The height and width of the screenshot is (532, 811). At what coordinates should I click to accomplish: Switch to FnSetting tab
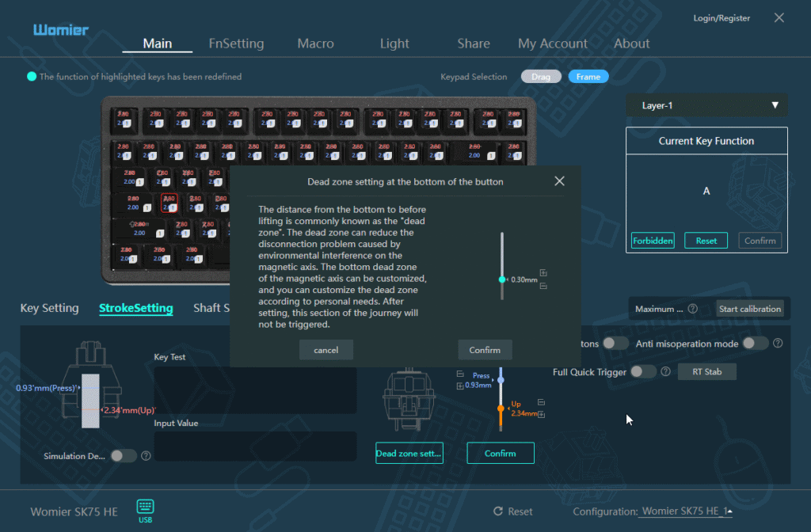236,44
